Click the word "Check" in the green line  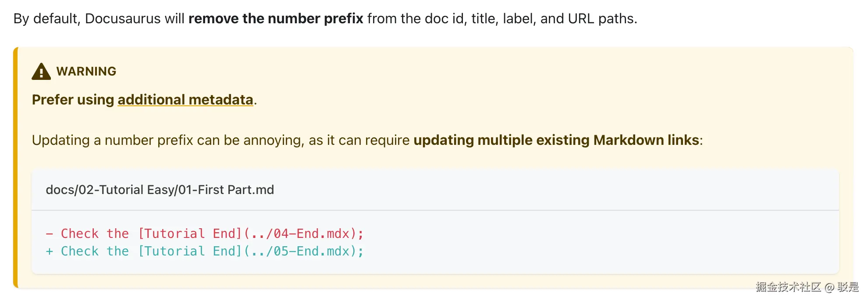tap(80, 252)
